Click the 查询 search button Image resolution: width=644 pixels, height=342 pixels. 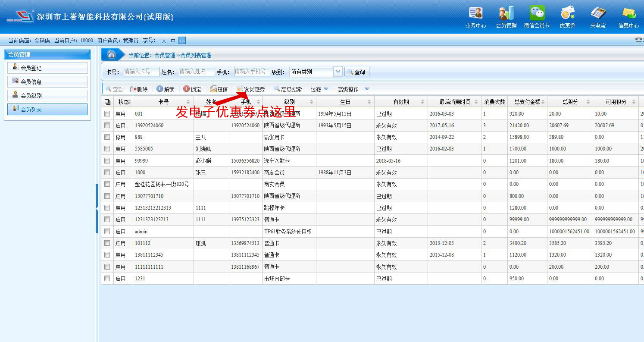[x=357, y=72]
